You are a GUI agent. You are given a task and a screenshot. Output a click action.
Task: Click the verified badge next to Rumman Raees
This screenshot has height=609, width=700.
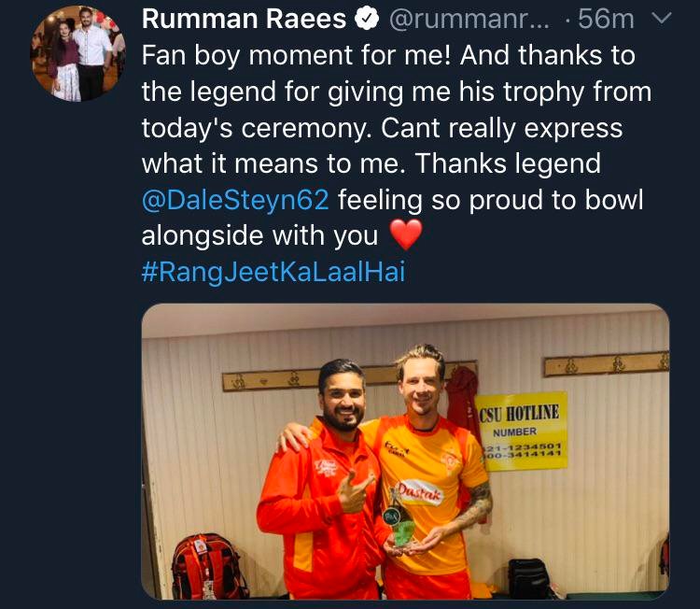[x=367, y=20]
